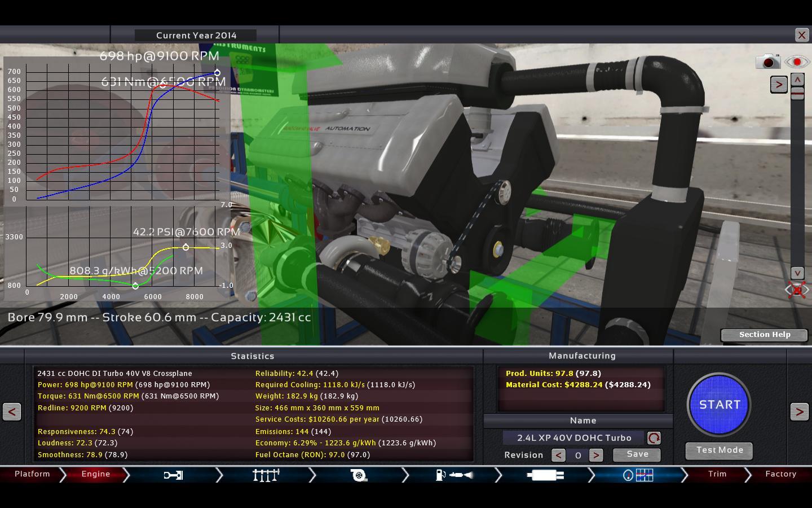Take a screenshot with the camera icon
The width and height of the screenshot is (812, 508).
coord(767,62)
